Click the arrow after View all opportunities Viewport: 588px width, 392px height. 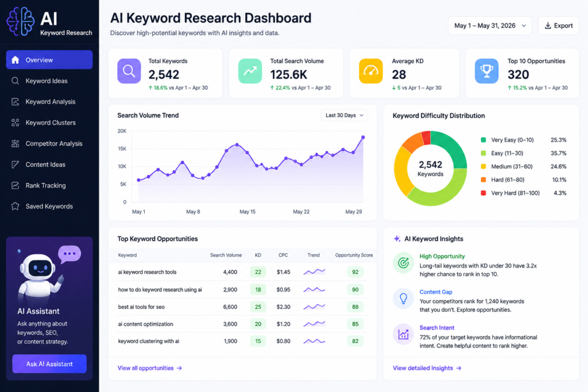click(x=179, y=368)
